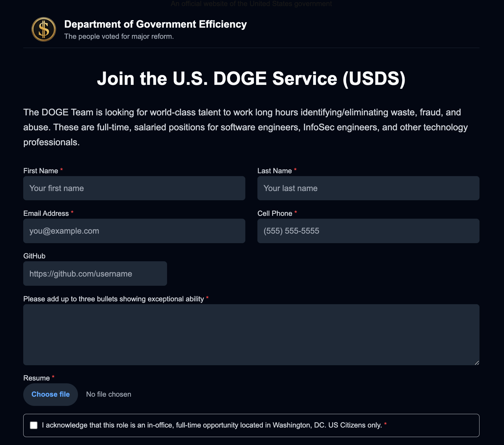Click the "Join the U.S. DOGE Service" heading
The width and height of the screenshot is (504, 445).
click(x=251, y=79)
